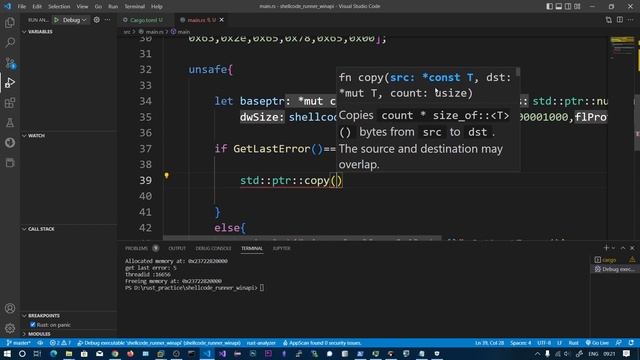Click the lightbulb code action on line 39
This screenshot has height=360, width=640.
point(167,176)
